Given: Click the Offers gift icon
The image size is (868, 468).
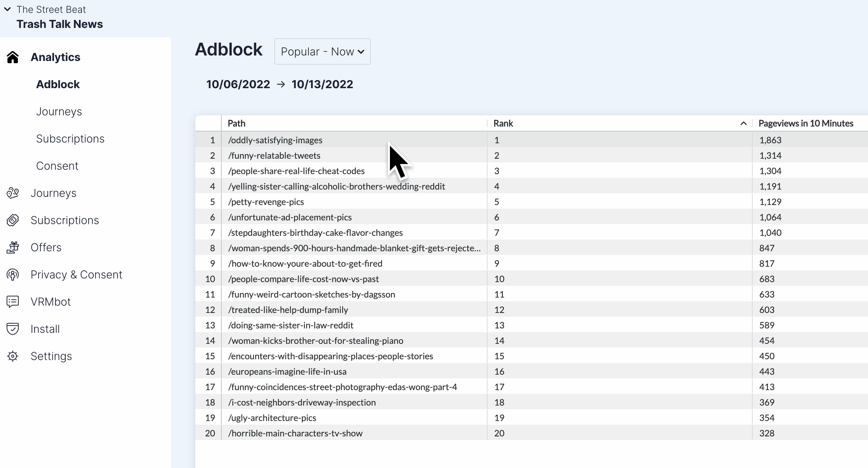Looking at the screenshot, I should (13, 248).
